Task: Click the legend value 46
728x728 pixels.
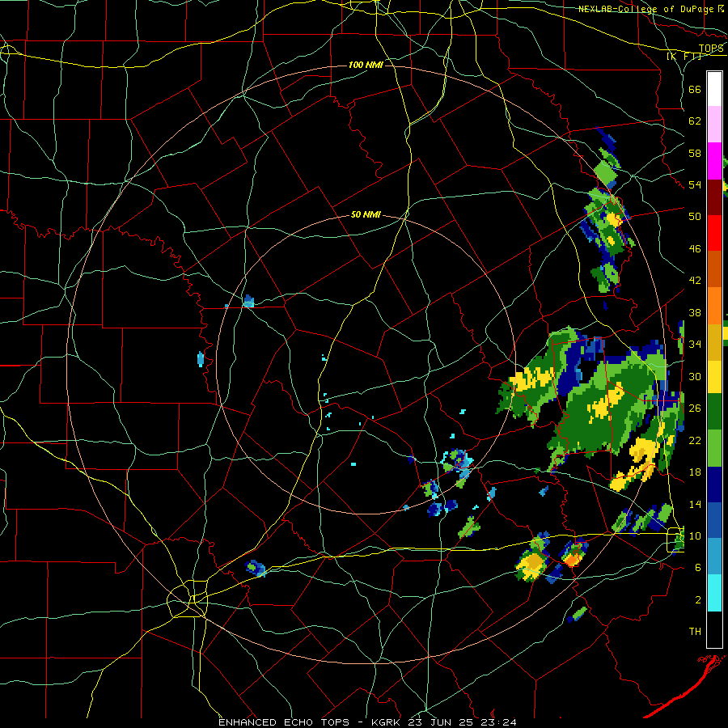Action: pyautogui.click(x=695, y=249)
